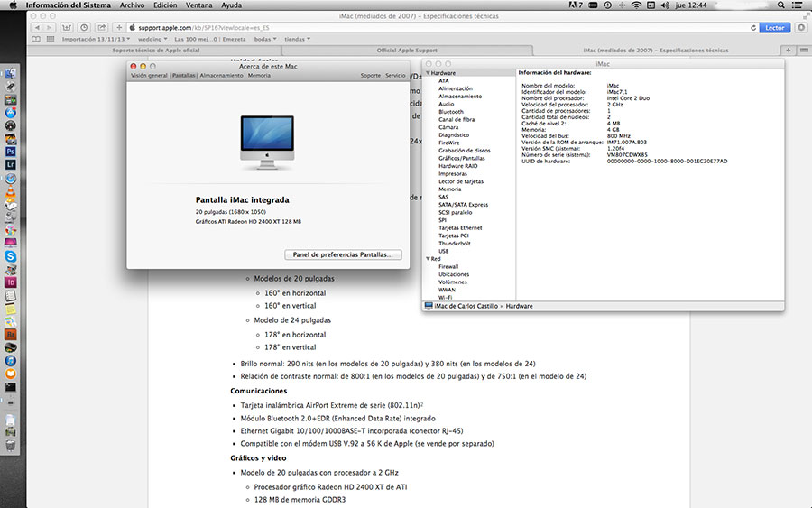Launch InDesign from the Dock

[10, 282]
